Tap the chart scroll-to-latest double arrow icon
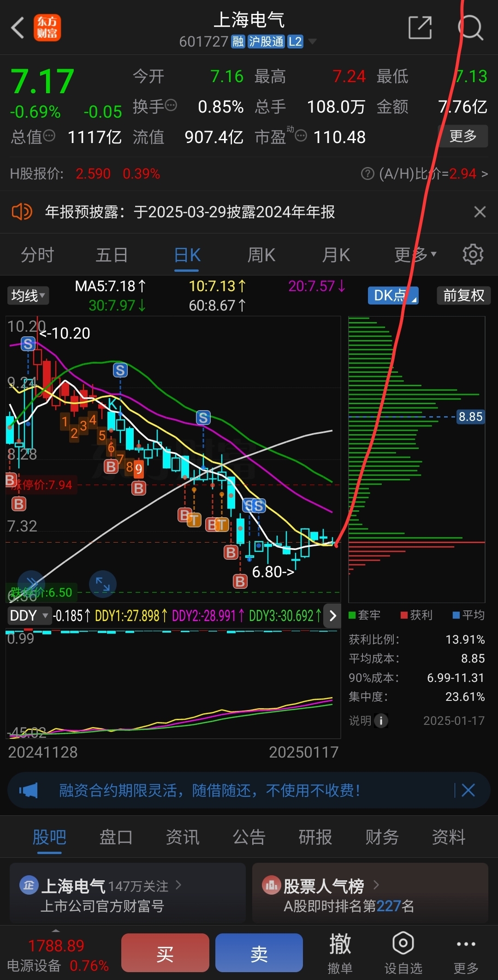 pos(31,583)
